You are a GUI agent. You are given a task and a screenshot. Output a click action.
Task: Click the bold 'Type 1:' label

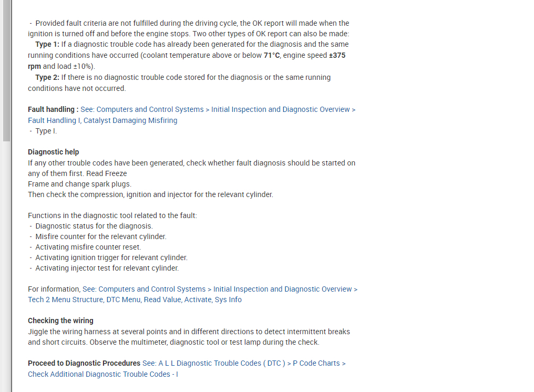[x=47, y=44]
